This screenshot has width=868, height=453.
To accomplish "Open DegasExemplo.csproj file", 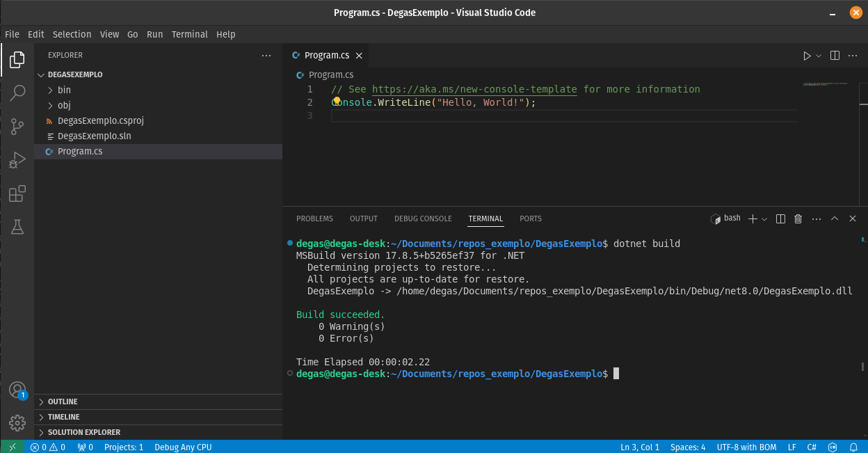I will pyautogui.click(x=159, y=120).
